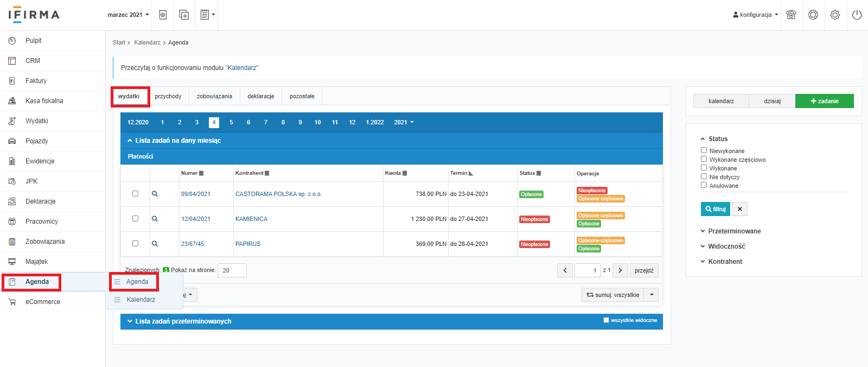
Task: Open the settings gear icon
Action: coord(835,15)
